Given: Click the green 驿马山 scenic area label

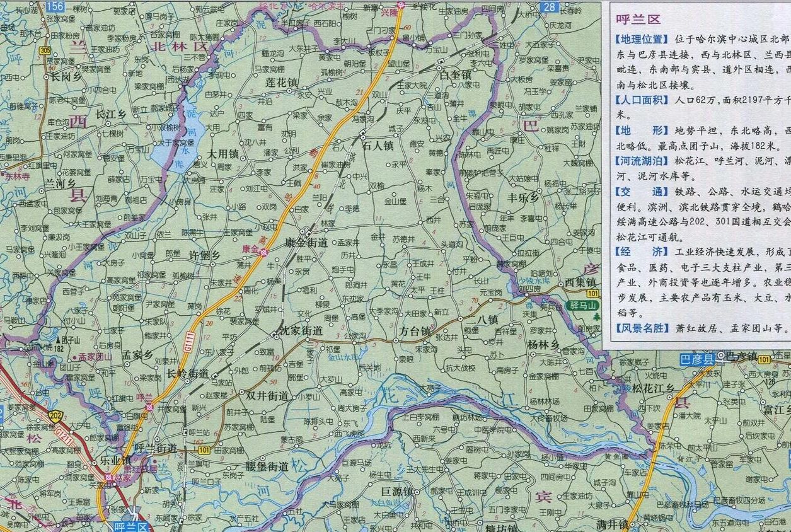Looking at the screenshot, I should [583, 306].
